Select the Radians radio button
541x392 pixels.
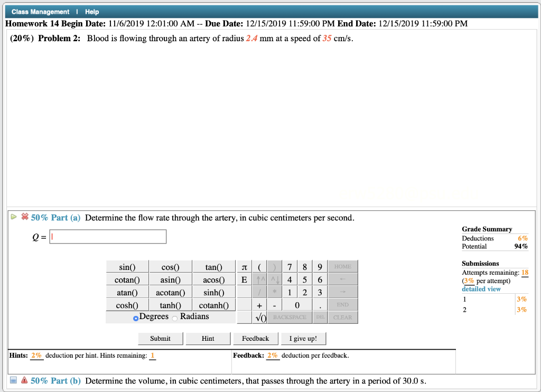point(175,316)
